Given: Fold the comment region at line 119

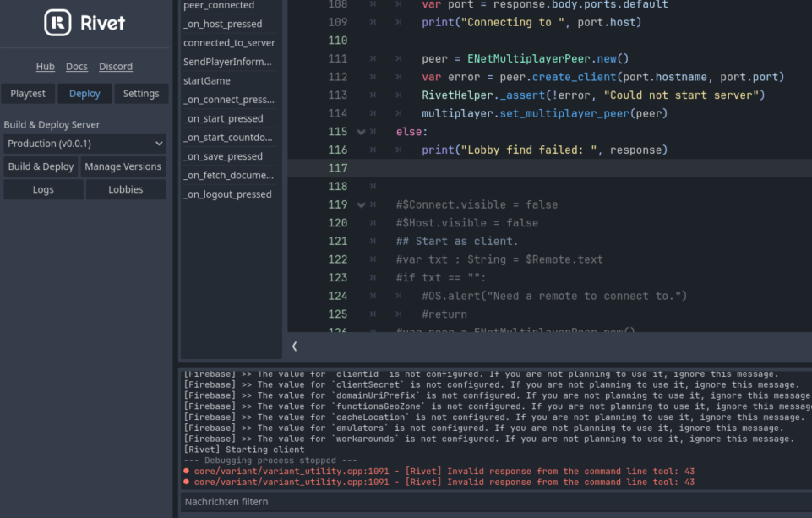Looking at the screenshot, I should (x=362, y=204).
